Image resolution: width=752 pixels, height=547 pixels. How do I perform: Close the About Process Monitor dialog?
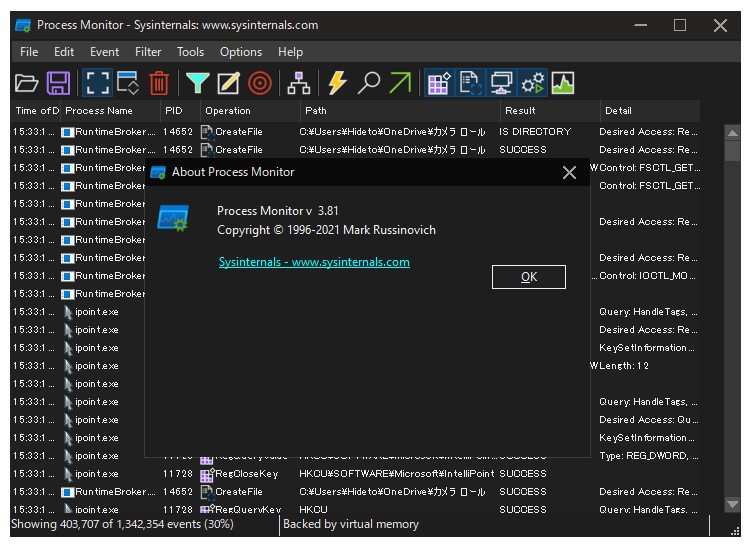[569, 173]
